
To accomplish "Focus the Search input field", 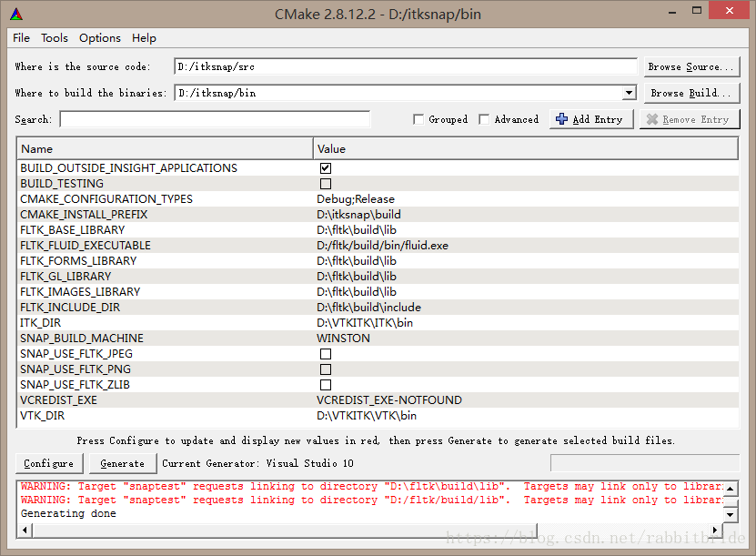I will click(215, 119).
